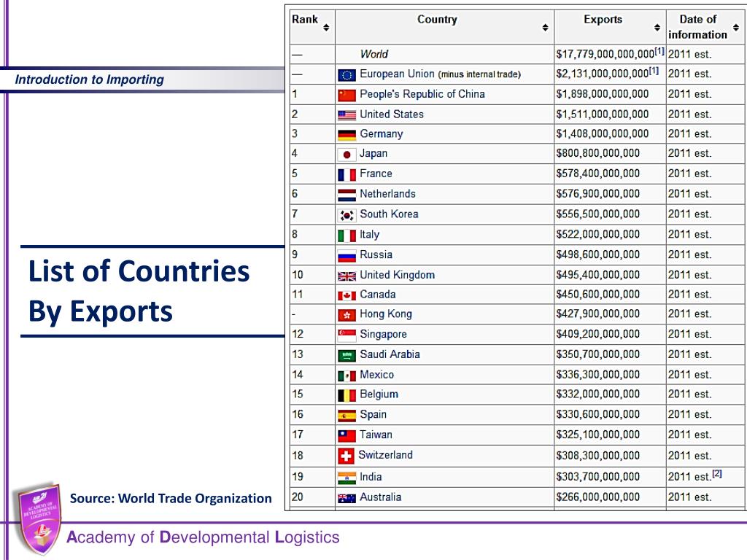Click the Canada flag icon
This screenshot has height=560, width=747.
click(347, 296)
